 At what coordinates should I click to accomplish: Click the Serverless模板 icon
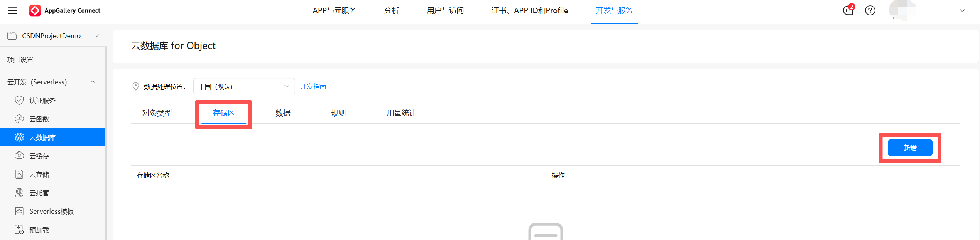click(x=19, y=211)
